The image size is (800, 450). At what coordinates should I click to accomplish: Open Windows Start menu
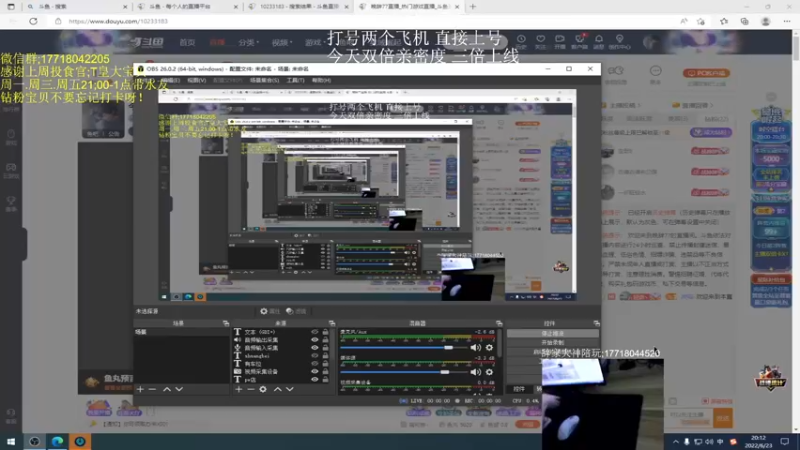(x=11, y=441)
